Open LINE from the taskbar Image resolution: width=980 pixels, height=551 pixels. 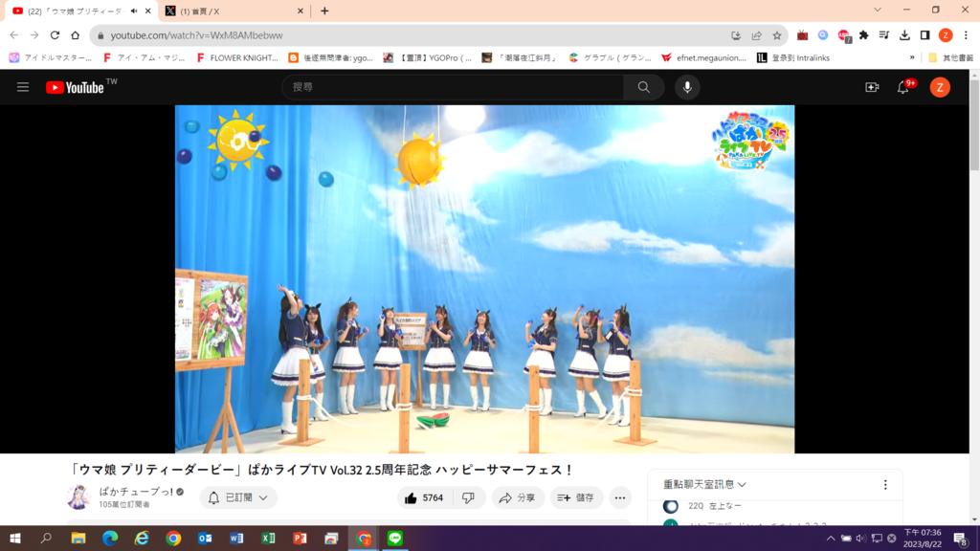395,538
